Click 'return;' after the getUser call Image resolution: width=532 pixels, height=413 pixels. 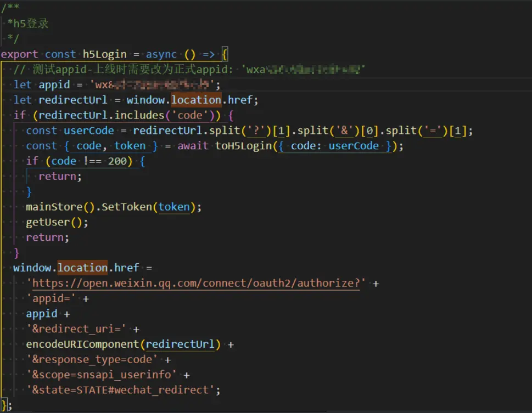click(x=48, y=237)
